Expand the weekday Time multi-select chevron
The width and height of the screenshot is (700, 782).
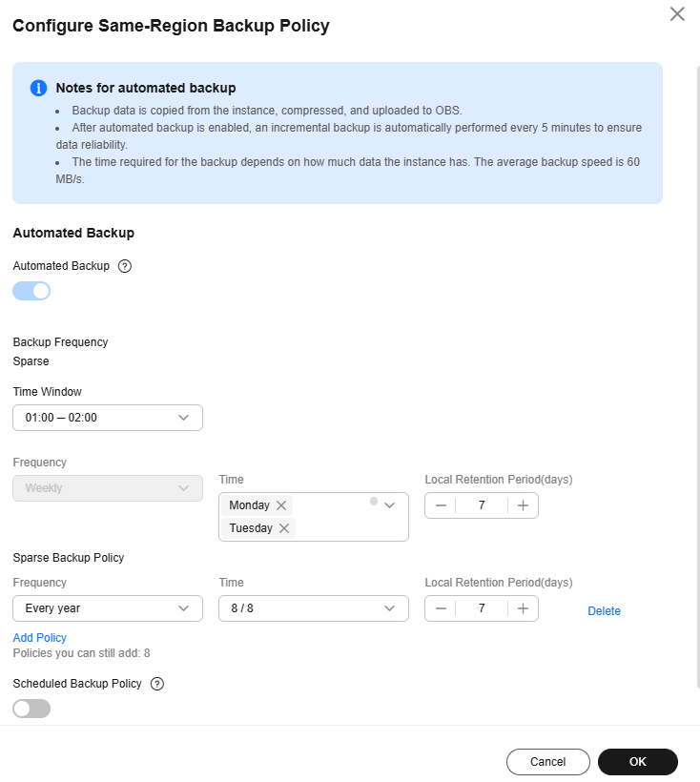click(389, 506)
